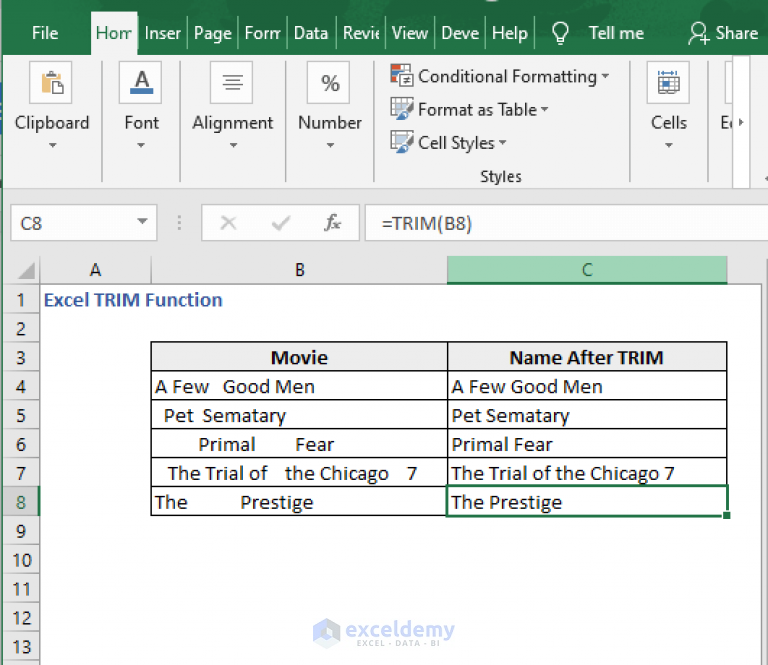
Task: Expand the Alignment group dropdown arrow
Action: point(233,145)
